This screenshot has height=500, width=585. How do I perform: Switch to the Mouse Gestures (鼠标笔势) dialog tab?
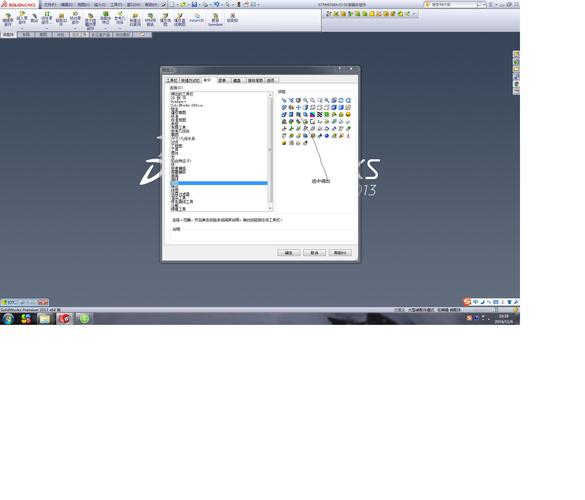(255, 80)
